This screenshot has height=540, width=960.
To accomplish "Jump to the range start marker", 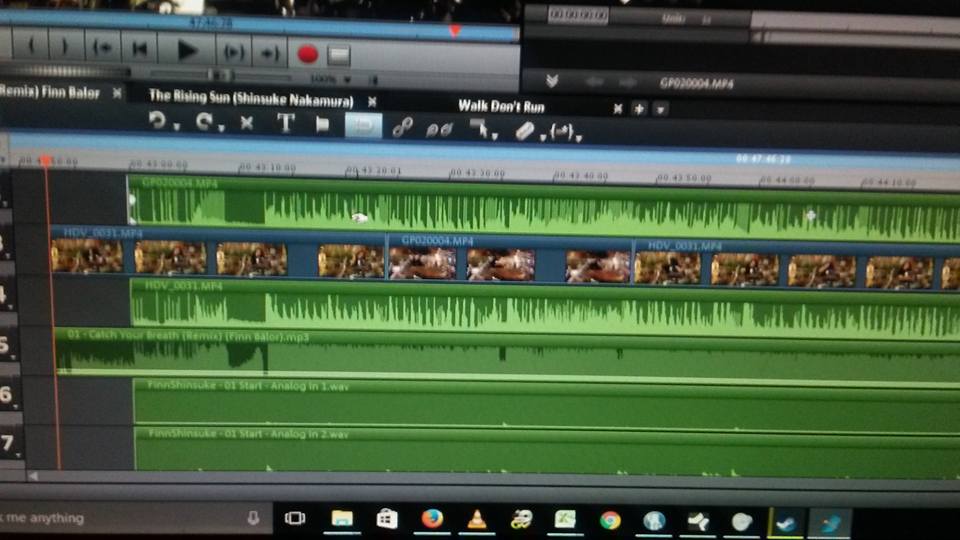I will tap(102, 48).
